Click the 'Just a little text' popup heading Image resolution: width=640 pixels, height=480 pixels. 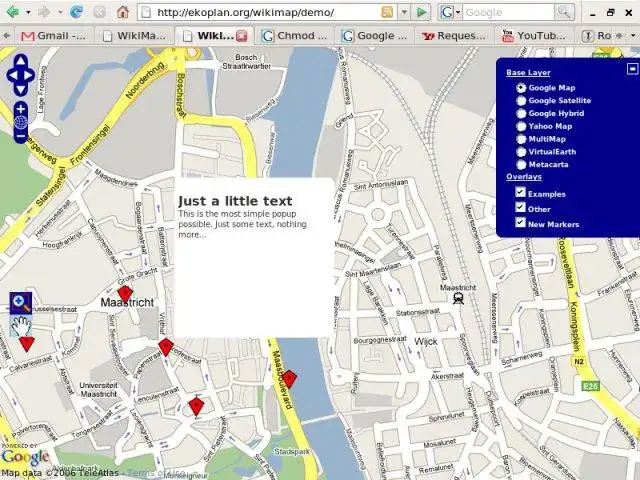(x=235, y=201)
